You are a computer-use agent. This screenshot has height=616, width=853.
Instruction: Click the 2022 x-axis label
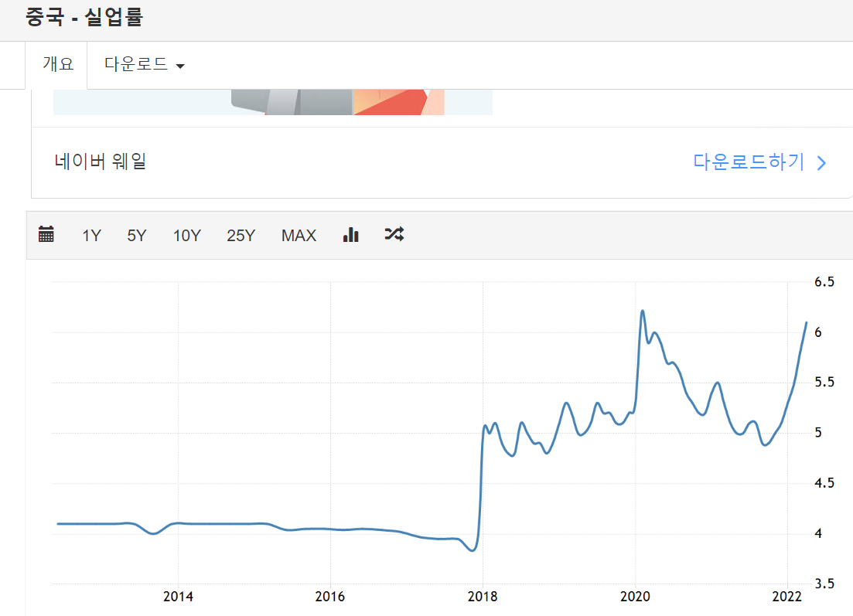(x=787, y=597)
